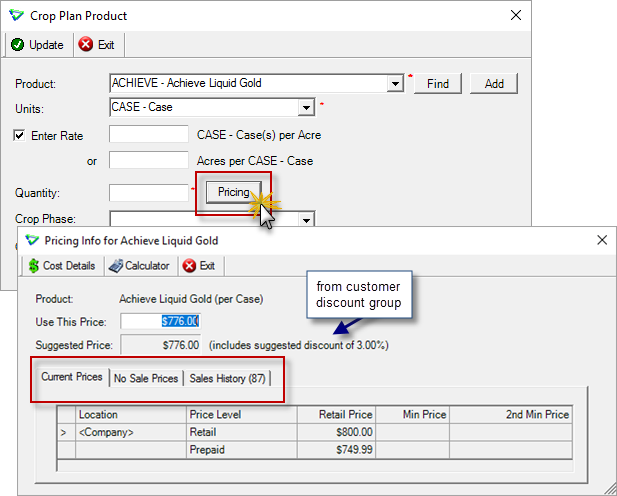Click the CASE - Case units combo text
617x496 pixels.
[x=142, y=107]
